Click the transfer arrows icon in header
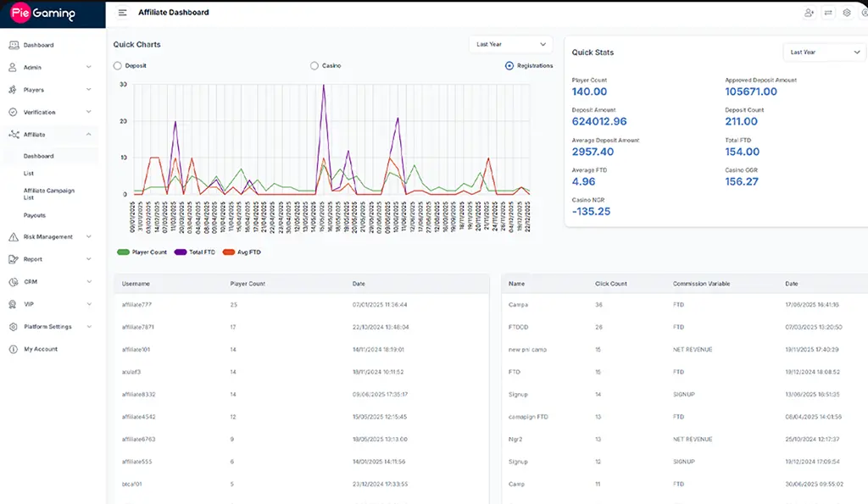The width and height of the screenshot is (868, 504). coord(828,12)
